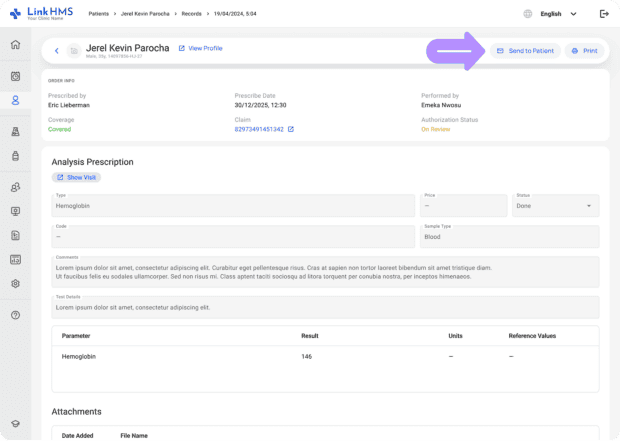The height and width of the screenshot is (441, 620).
Task: Click the Show Visit button
Action: (x=76, y=177)
